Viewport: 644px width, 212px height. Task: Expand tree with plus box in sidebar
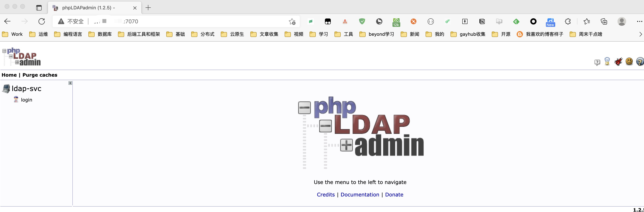[x=70, y=83]
